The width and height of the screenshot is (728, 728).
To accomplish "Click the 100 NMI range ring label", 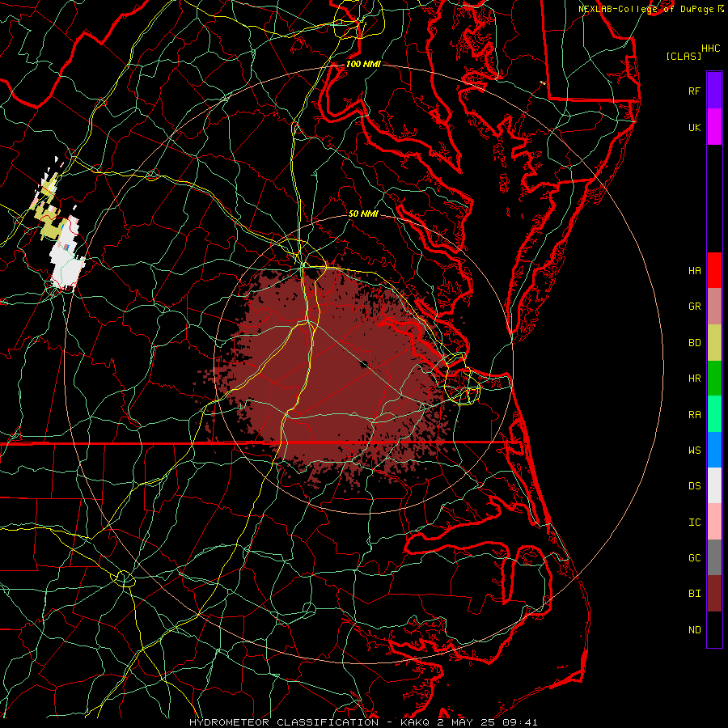I will tap(363, 64).
